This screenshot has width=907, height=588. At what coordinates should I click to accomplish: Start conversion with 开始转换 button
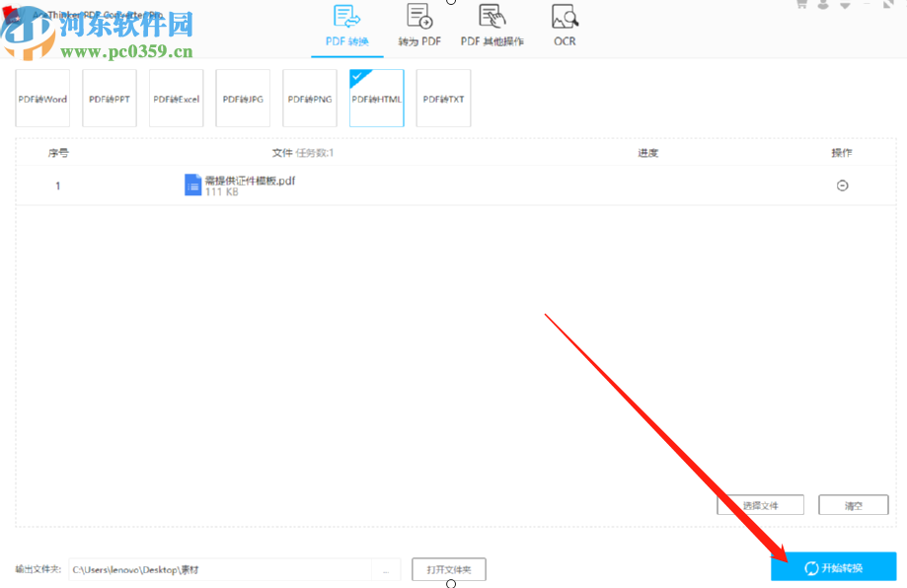(834, 567)
